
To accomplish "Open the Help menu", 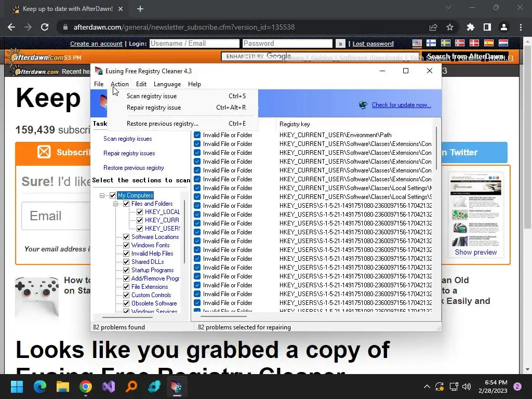I will click(x=194, y=84).
